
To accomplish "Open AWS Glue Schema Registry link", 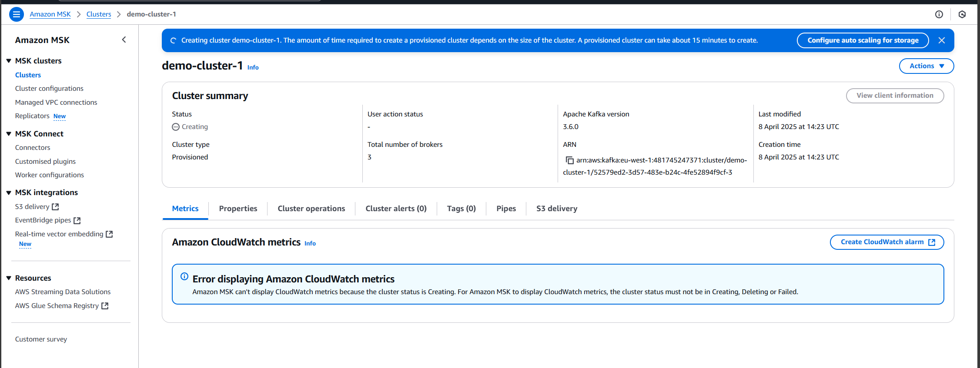I will click(62, 306).
